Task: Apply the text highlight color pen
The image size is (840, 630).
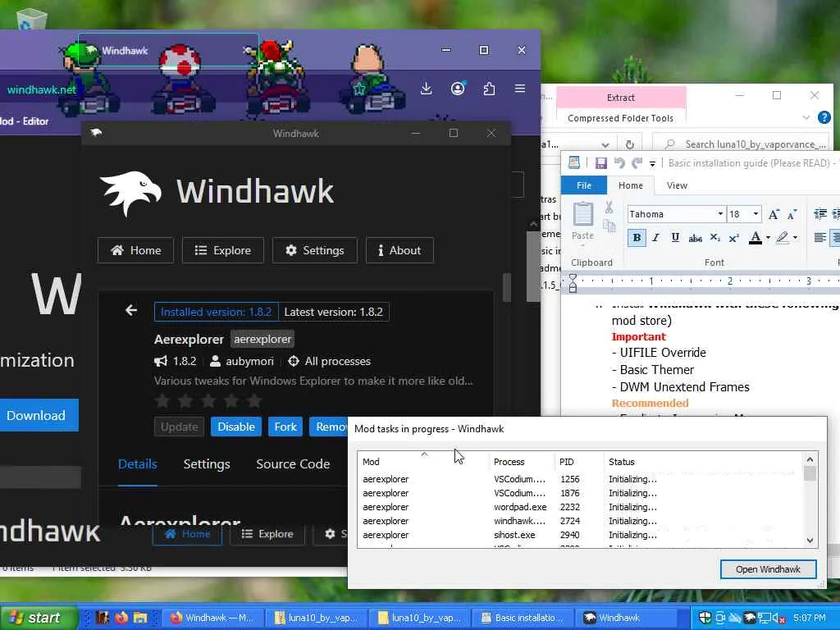Action: click(783, 237)
